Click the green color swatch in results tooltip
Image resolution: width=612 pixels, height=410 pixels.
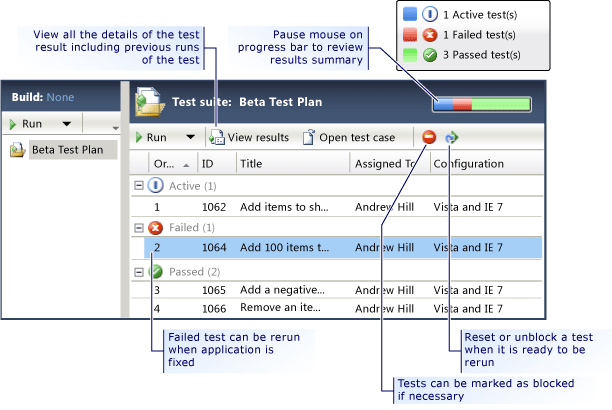pyautogui.click(x=410, y=55)
